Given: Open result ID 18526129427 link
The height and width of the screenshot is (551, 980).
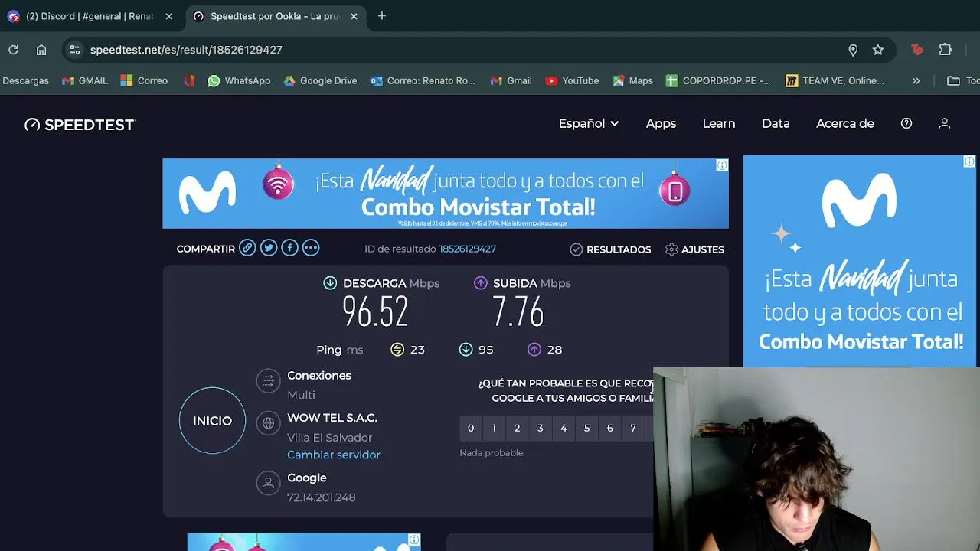Looking at the screenshot, I should pyautogui.click(x=468, y=249).
